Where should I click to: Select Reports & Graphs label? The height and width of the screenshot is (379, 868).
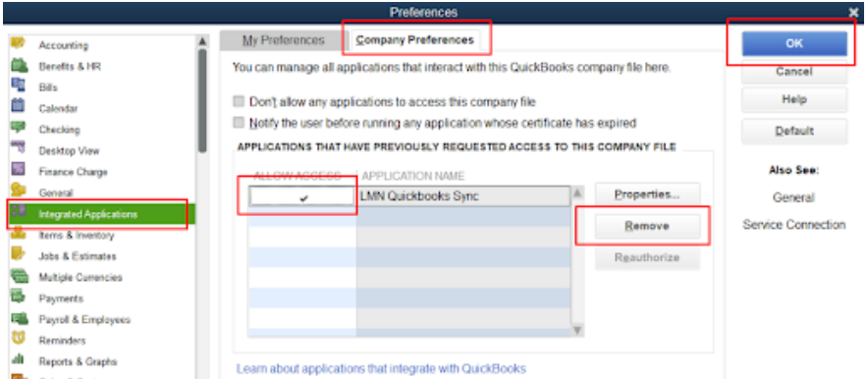tap(78, 361)
